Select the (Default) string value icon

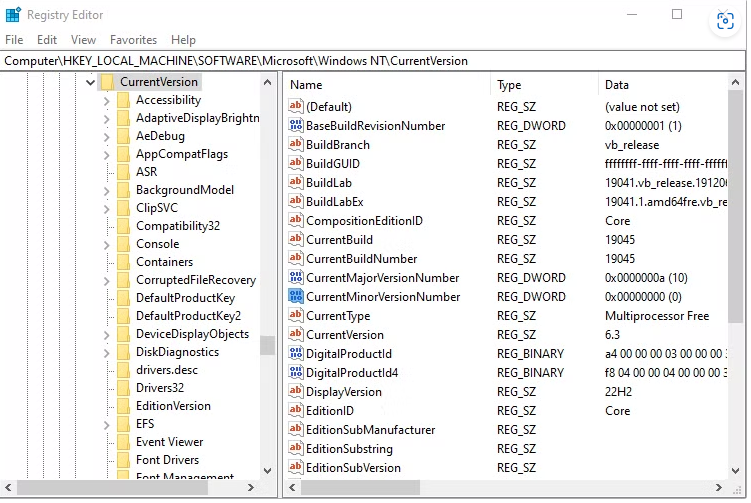(296, 106)
